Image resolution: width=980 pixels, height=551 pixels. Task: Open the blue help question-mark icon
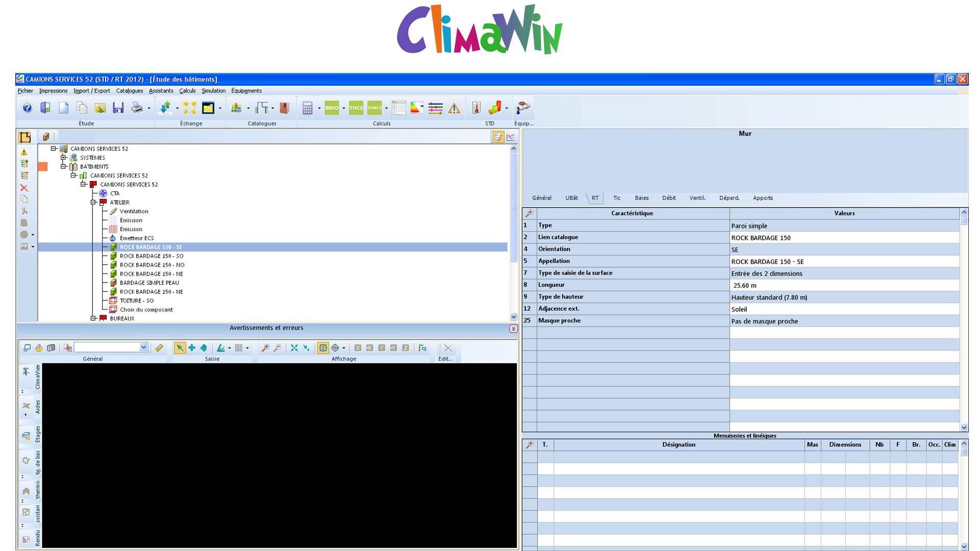pyautogui.click(x=27, y=108)
